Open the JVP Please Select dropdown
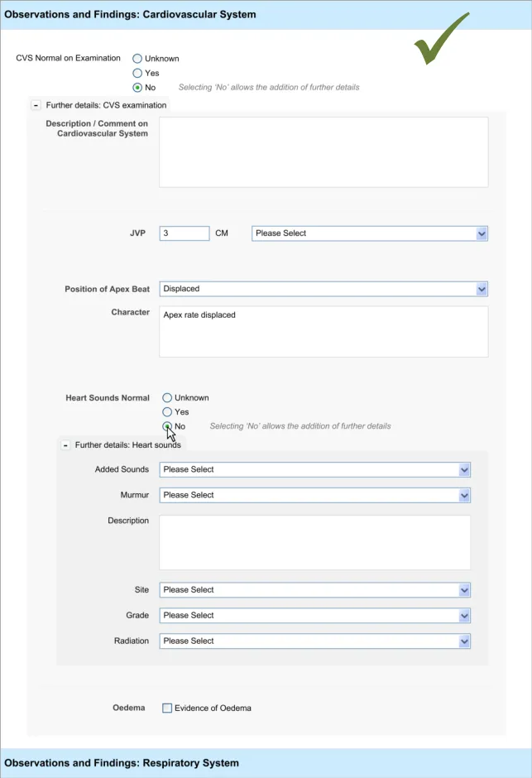This screenshot has height=778, width=532. point(369,233)
